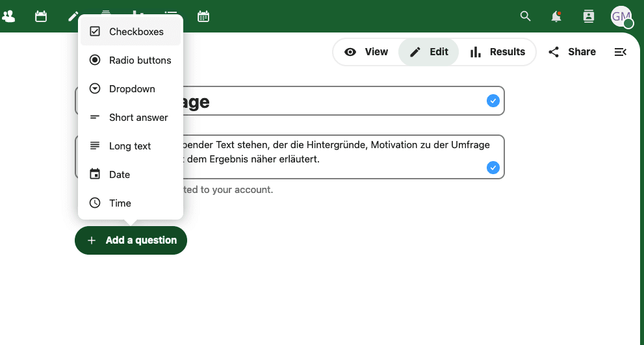Add a Short answer question
Viewport: 644px width, 345px height.
(x=131, y=117)
